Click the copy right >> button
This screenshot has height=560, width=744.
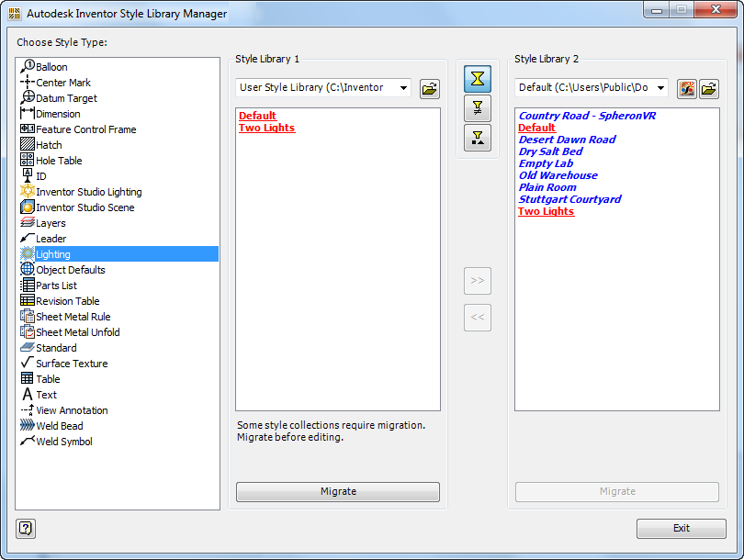(x=478, y=281)
